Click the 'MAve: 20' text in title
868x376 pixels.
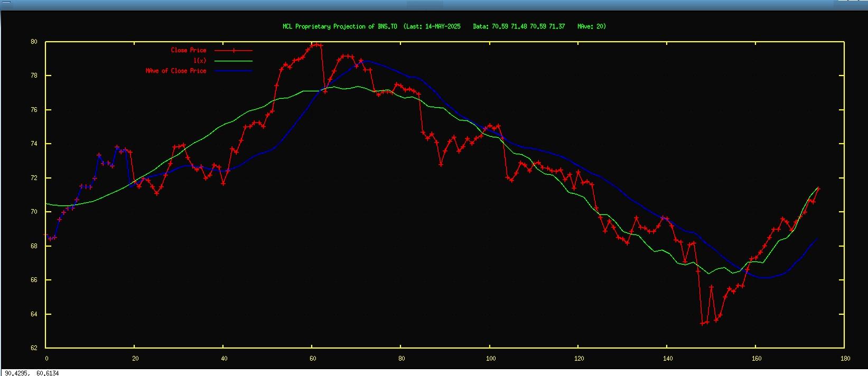click(x=590, y=26)
